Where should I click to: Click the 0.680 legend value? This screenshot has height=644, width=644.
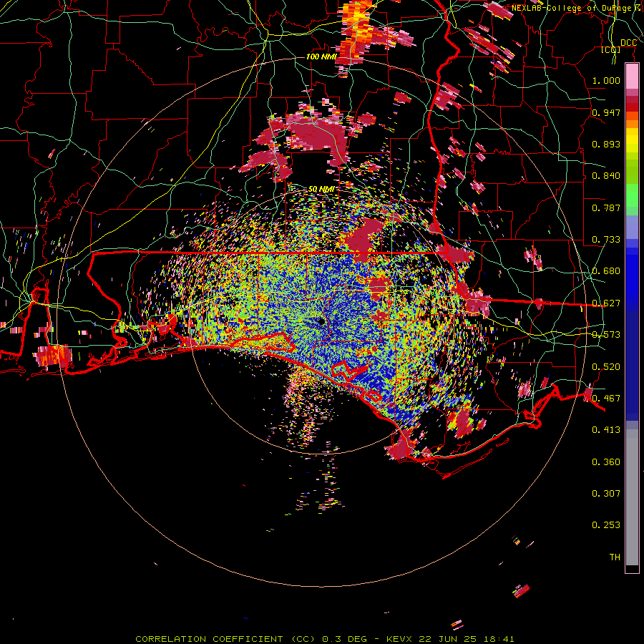click(x=606, y=271)
